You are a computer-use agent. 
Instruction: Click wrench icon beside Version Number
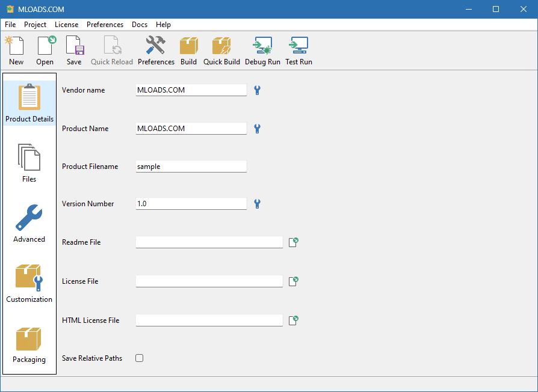pos(258,204)
